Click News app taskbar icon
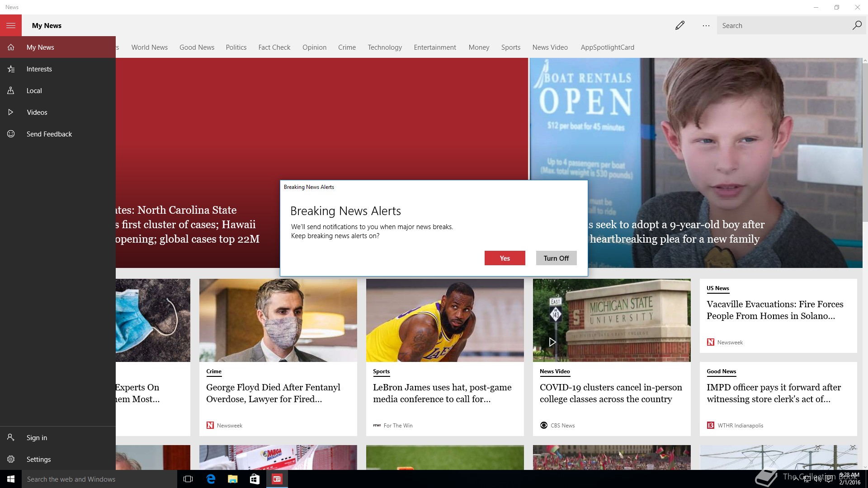Viewport: 868px width, 488px height. tap(277, 479)
